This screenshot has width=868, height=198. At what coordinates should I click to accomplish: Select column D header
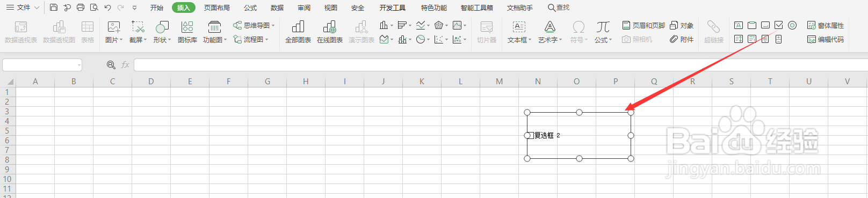click(151, 82)
